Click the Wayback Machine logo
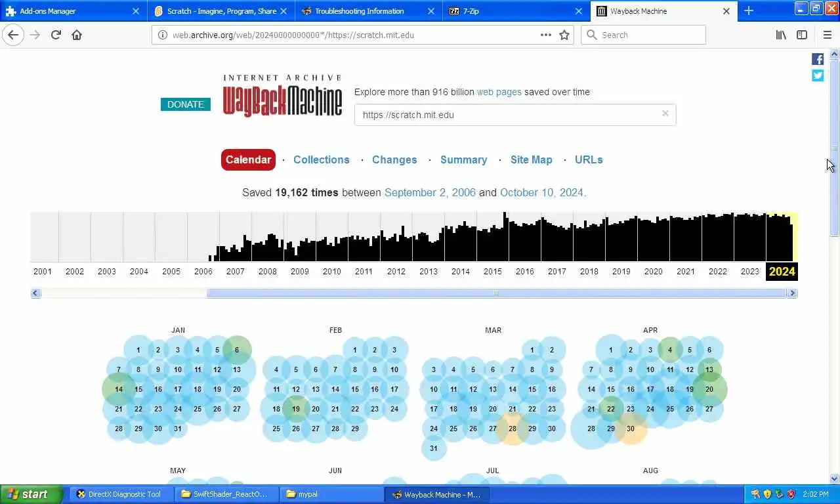 coord(282,96)
